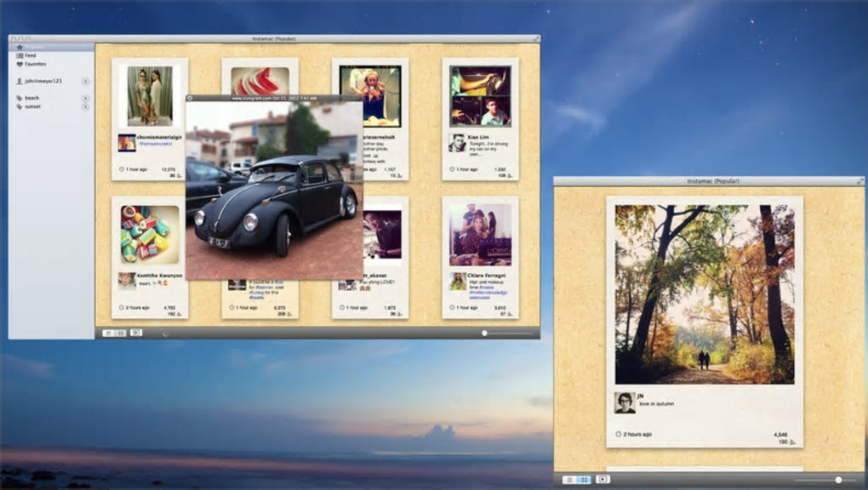The image size is (868, 490).
Task: Select Popular star item in sidebar
Action: (x=51, y=47)
